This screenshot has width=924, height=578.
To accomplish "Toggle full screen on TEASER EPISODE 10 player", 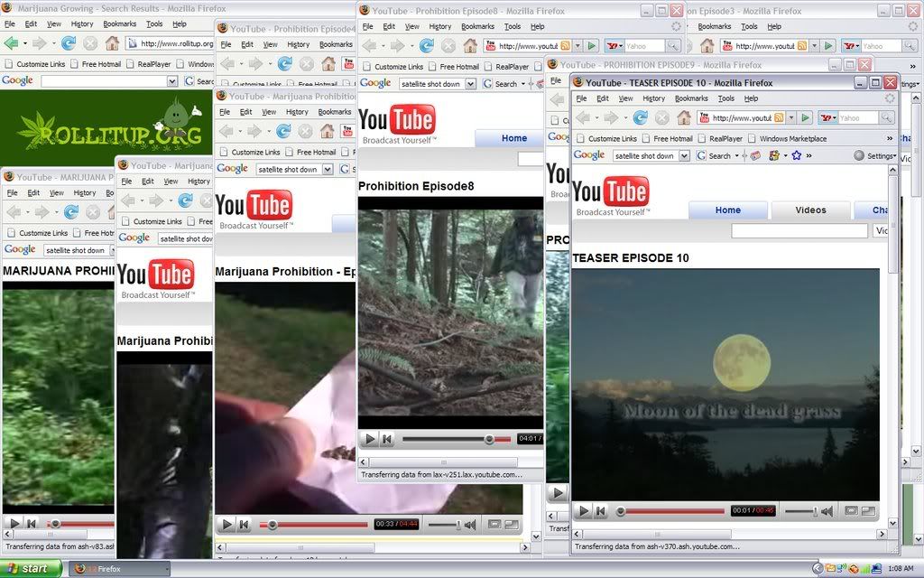I will [x=869, y=511].
